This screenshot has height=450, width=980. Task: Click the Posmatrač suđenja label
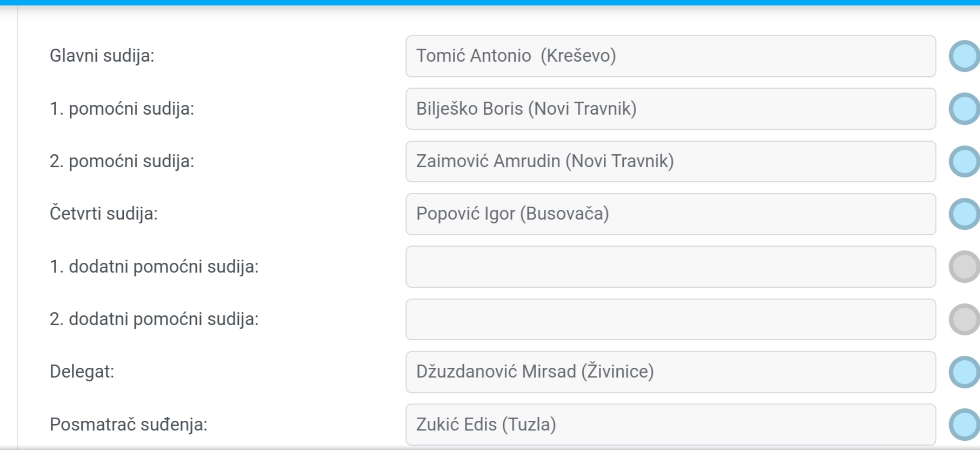[x=129, y=425]
